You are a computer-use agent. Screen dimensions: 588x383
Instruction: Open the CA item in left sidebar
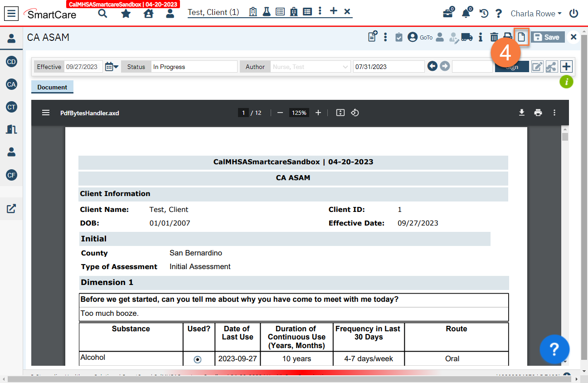11,84
